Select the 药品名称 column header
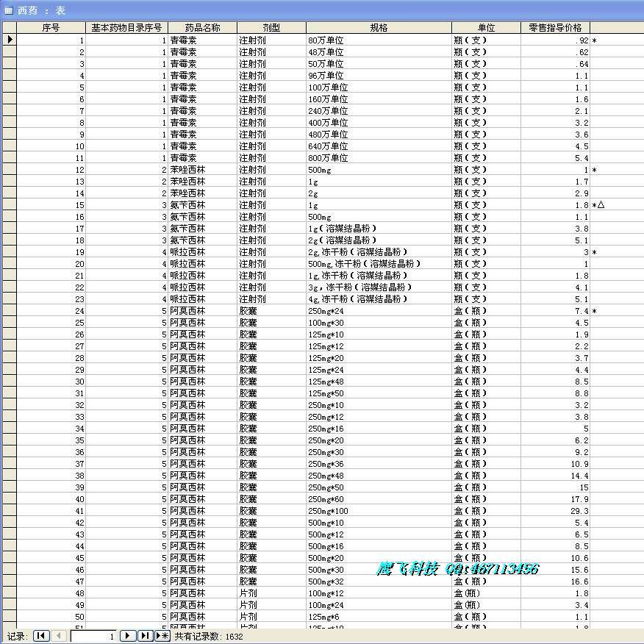This screenshot has height=644, width=644. click(x=201, y=27)
